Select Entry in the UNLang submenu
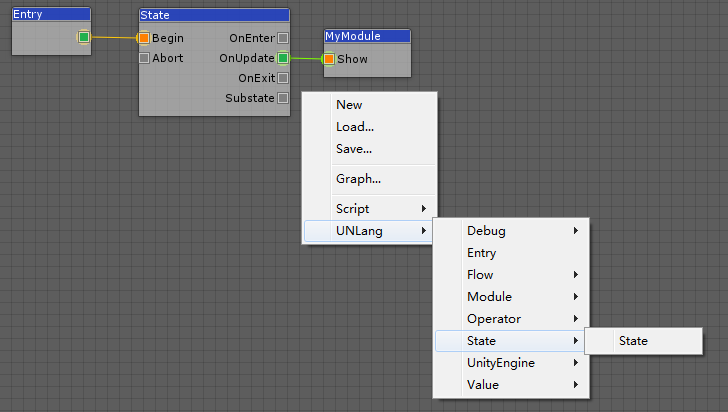The image size is (728, 412). click(481, 253)
